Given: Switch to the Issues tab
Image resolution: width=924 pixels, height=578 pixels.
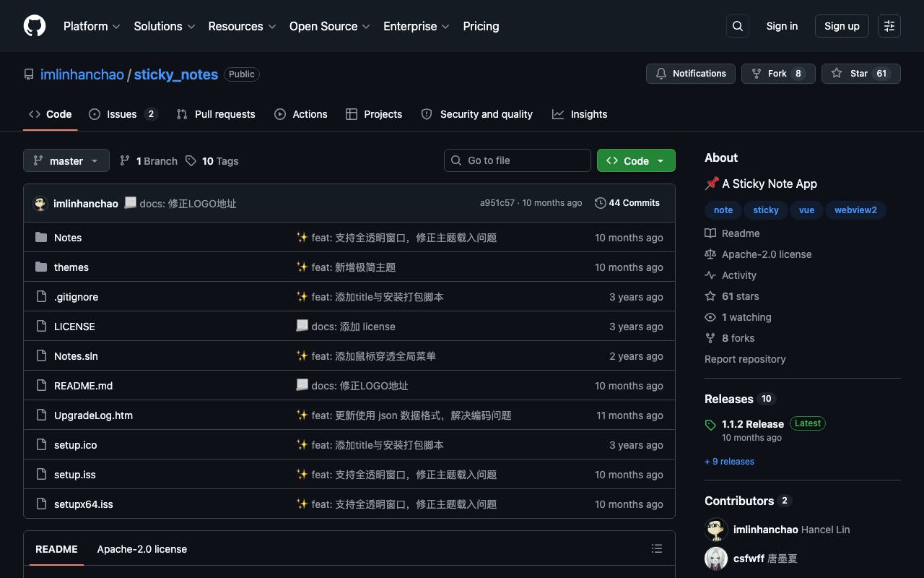Looking at the screenshot, I should point(123,114).
